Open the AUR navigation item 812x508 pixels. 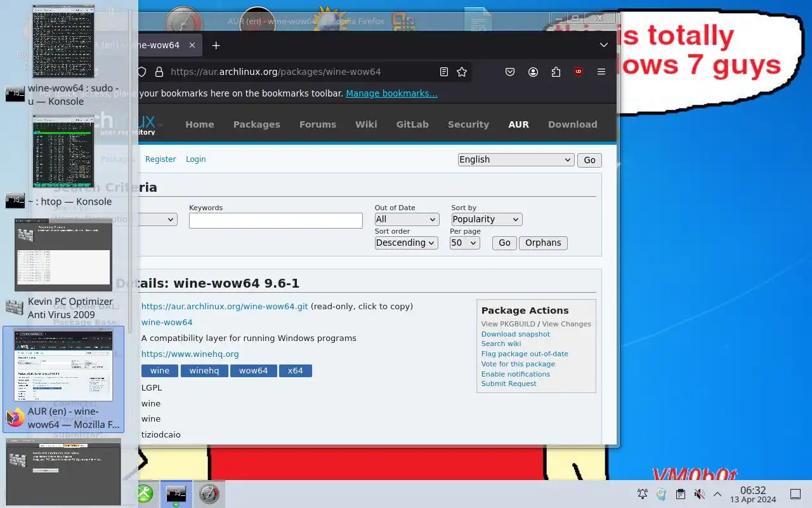coord(518,124)
